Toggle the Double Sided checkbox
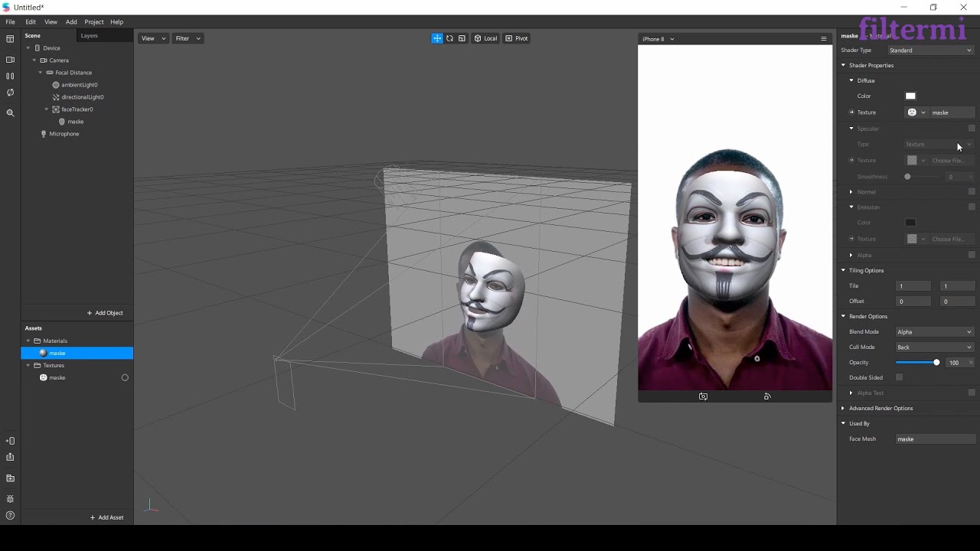980x551 pixels. click(900, 377)
